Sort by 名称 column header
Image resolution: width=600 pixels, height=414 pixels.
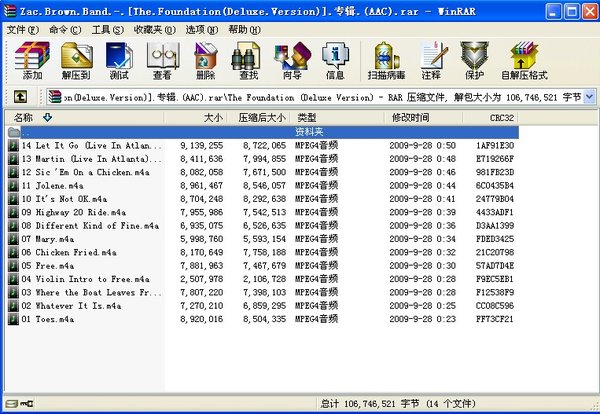click(84, 117)
